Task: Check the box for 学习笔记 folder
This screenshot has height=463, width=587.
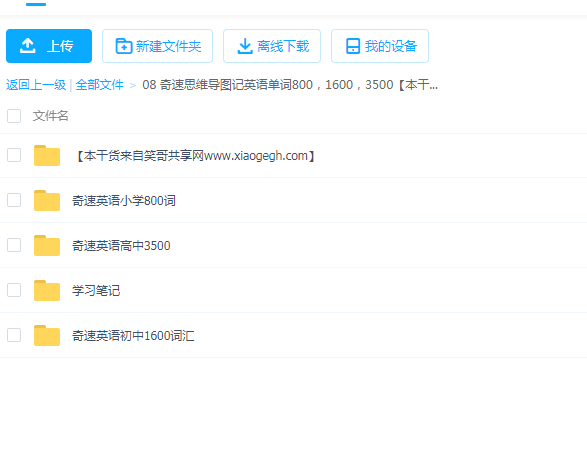Action: click(14, 290)
